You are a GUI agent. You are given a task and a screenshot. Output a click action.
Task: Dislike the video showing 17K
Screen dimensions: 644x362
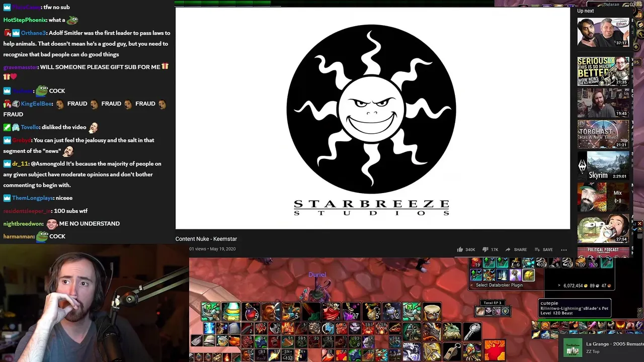(x=490, y=249)
